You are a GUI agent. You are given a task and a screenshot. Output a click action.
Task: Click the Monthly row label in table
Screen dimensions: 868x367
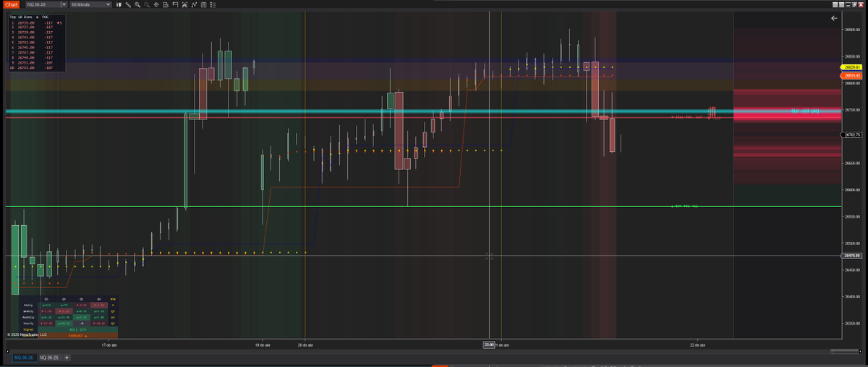click(x=28, y=318)
